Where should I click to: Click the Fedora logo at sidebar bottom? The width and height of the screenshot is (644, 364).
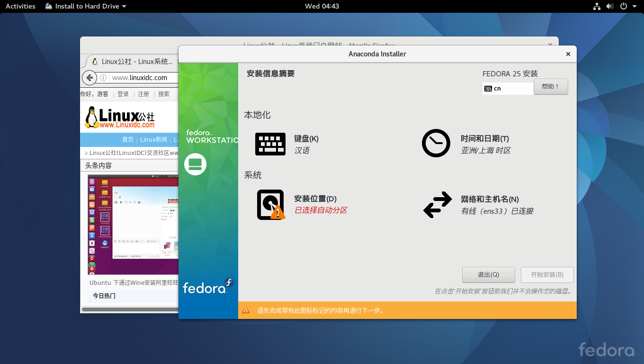[208, 286]
